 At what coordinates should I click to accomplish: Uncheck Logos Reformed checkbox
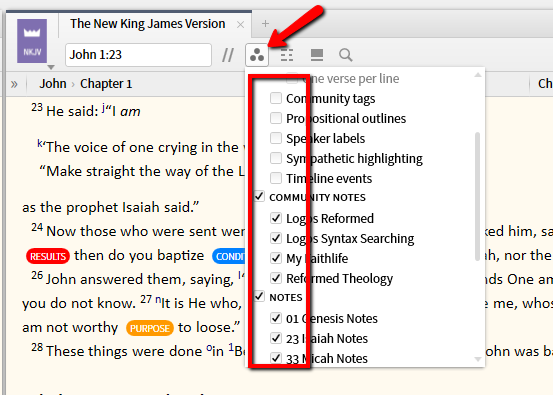pos(276,218)
